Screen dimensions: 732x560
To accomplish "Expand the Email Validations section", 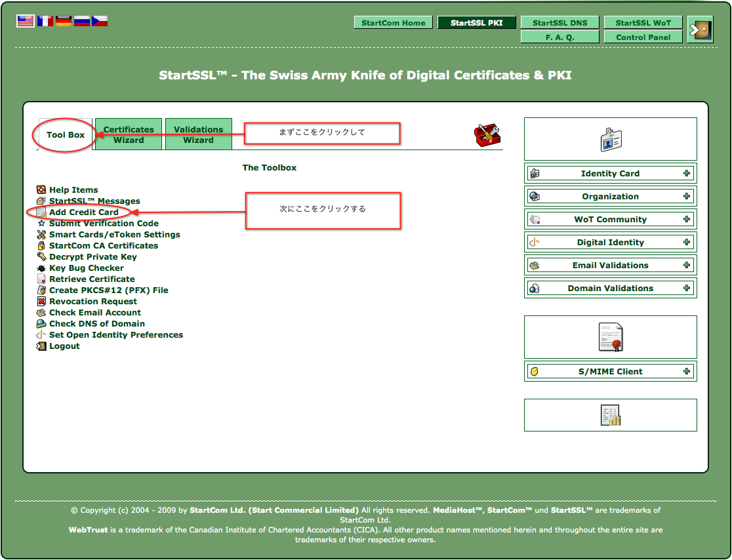I will (x=686, y=265).
